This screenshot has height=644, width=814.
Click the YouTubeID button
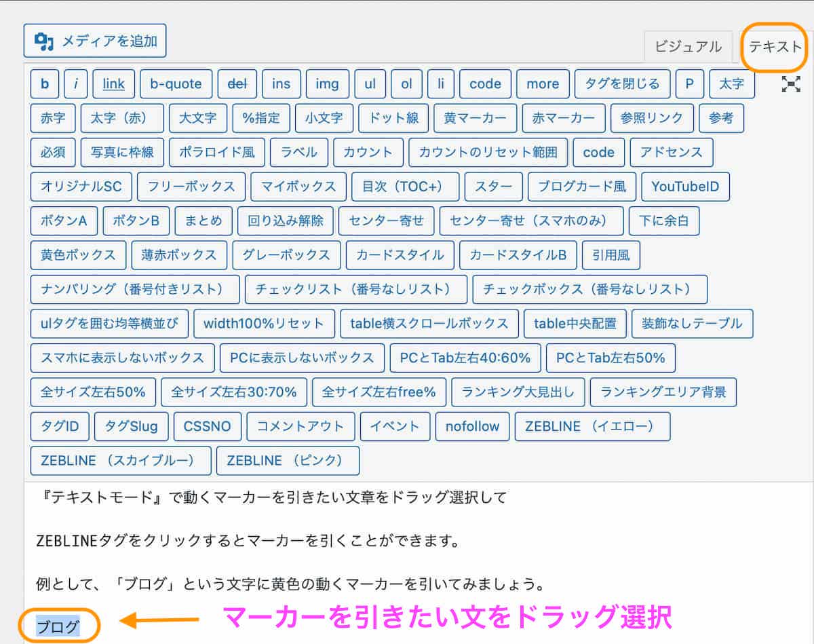pos(685,187)
